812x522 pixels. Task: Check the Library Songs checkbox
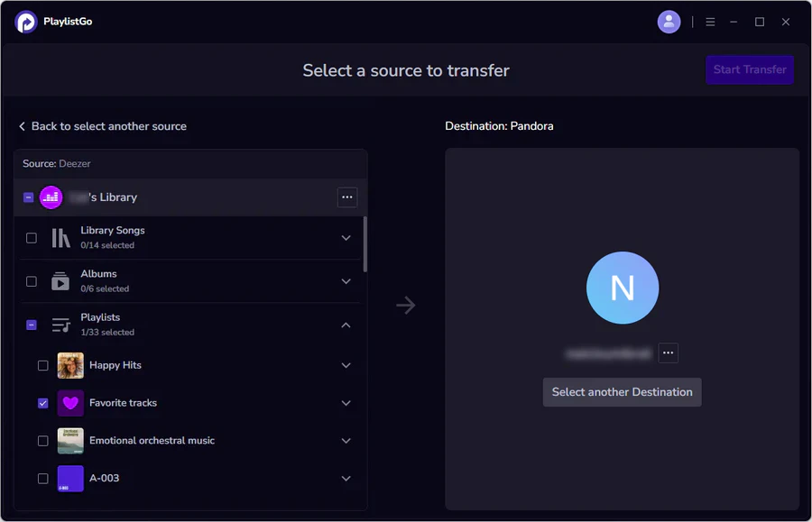(x=32, y=238)
